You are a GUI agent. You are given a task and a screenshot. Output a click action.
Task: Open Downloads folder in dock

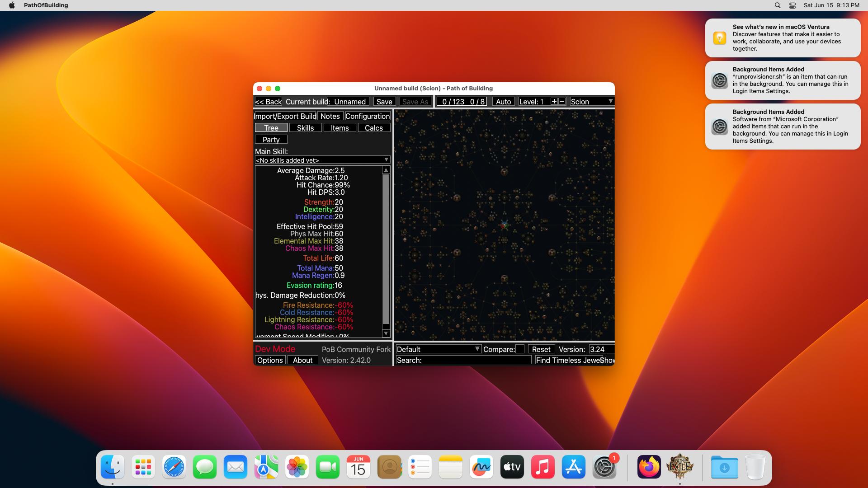(x=724, y=467)
